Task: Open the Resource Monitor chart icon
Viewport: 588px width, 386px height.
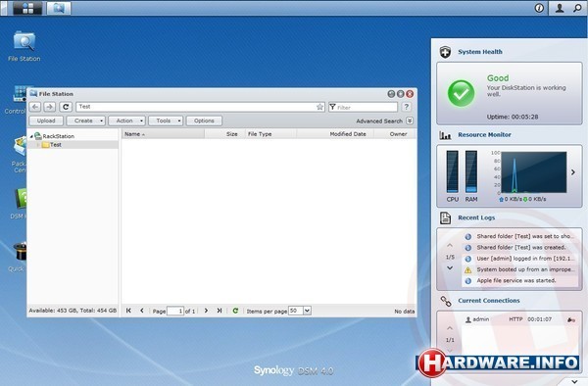Action: coord(445,135)
